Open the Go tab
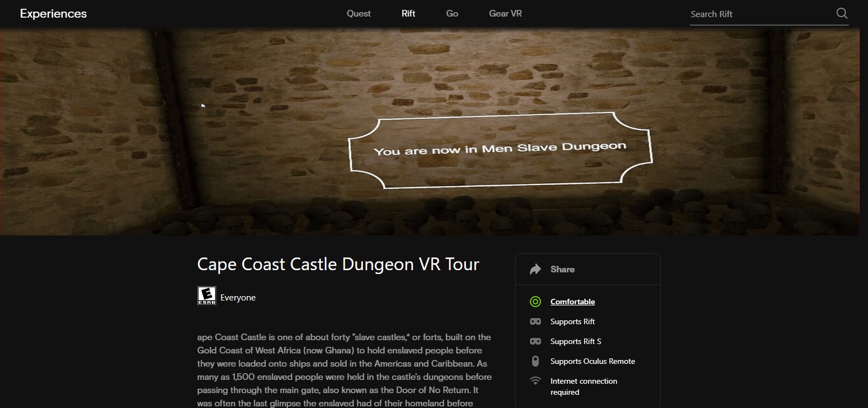Viewport: 868px width, 408px height. click(452, 13)
